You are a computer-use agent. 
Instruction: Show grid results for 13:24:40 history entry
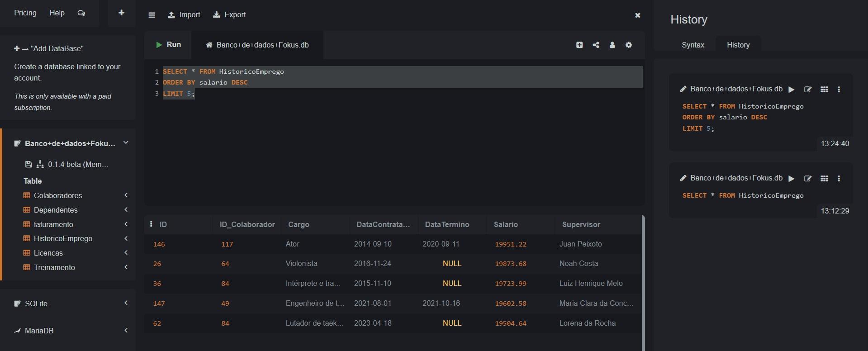pyautogui.click(x=825, y=90)
